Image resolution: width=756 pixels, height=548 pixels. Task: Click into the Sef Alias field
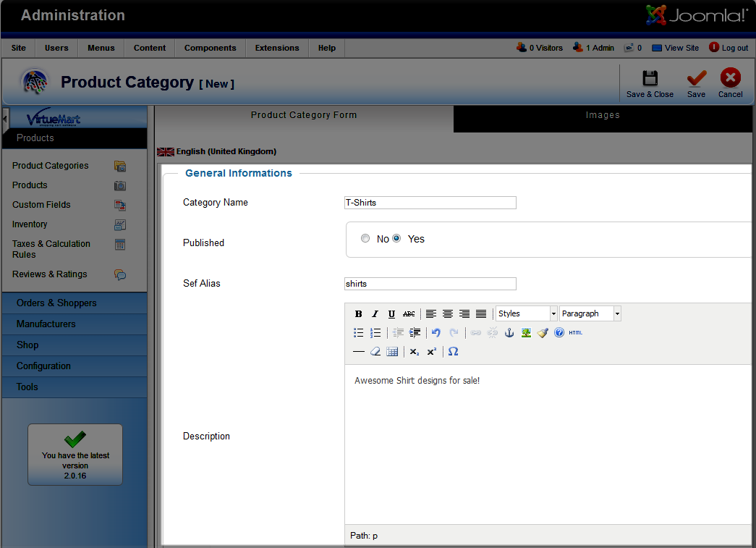[x=430, y=284]
